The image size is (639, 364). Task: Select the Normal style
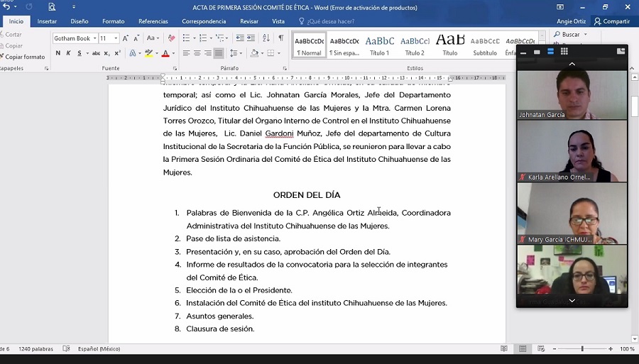pyautogui.click(x=310, y=45)
